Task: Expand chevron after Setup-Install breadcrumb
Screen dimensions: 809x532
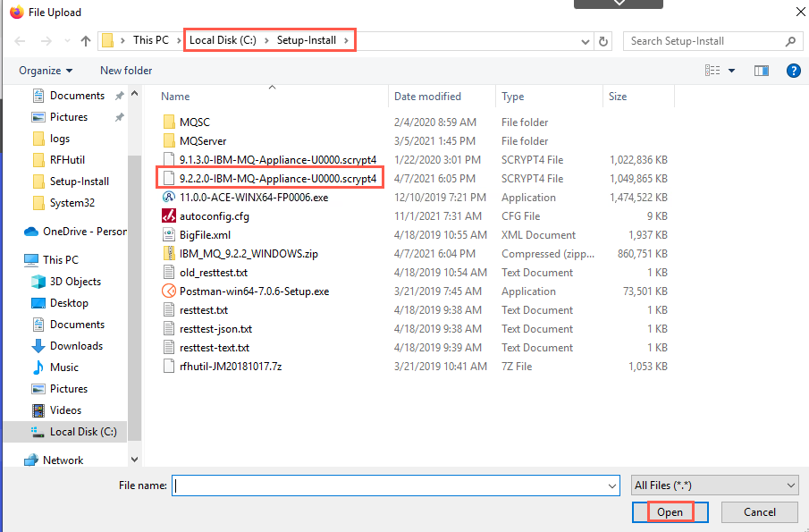Action: [346, 40]
